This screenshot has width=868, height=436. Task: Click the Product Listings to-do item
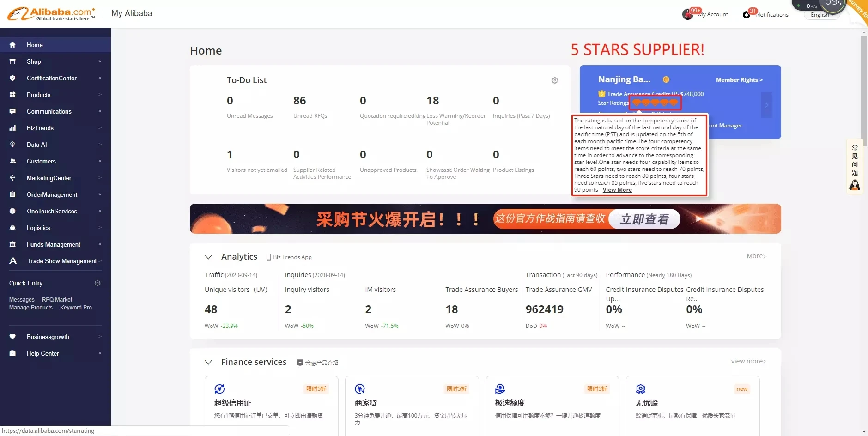(513, 170)
